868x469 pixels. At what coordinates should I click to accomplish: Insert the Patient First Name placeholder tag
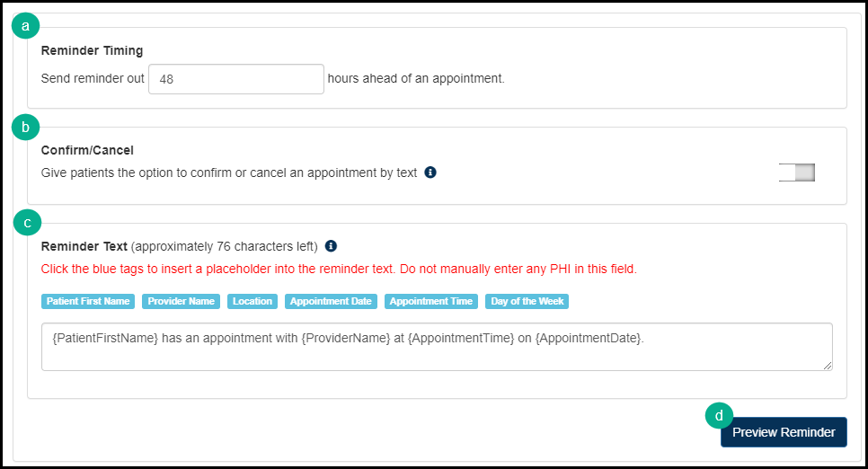click(87, 302)
